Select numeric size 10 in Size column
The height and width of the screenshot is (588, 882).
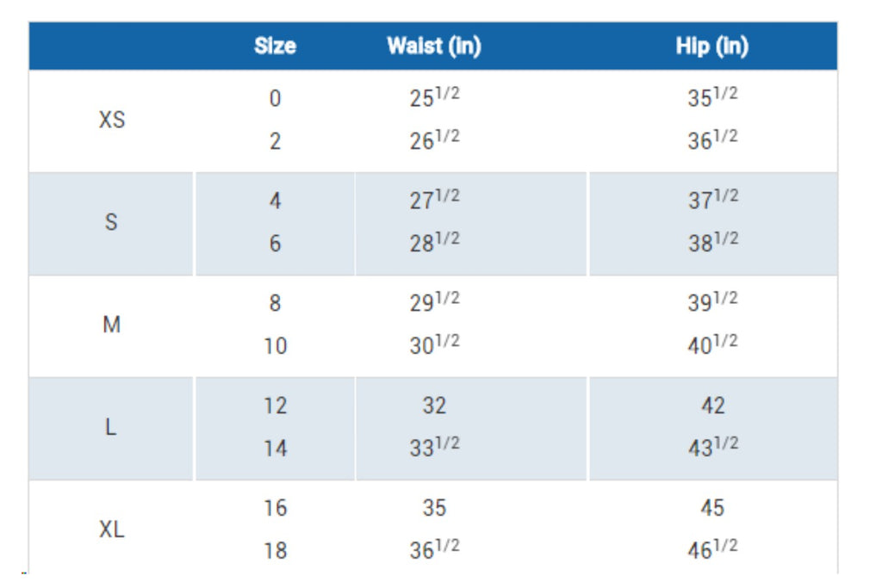[x=275, y=346]
